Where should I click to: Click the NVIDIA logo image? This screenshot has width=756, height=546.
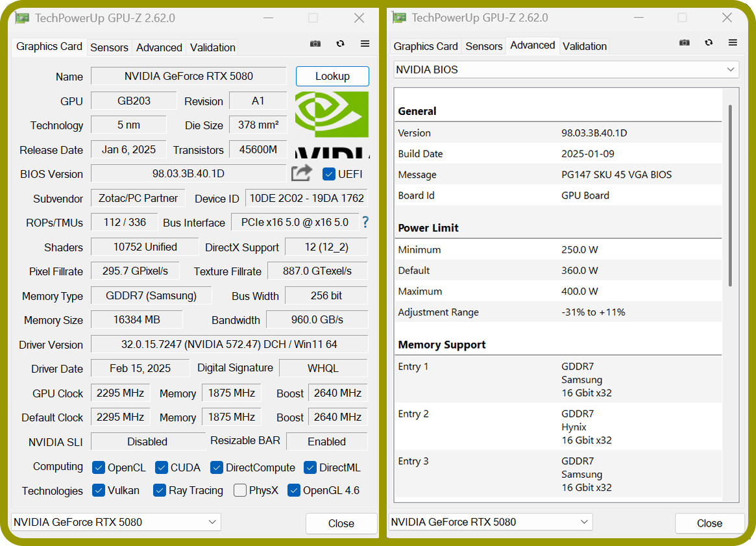(332, 125)
